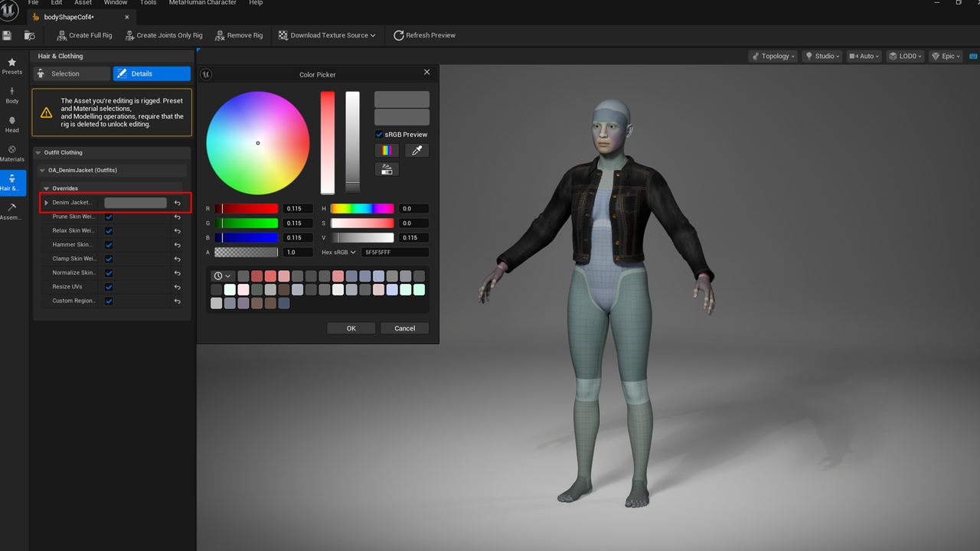Click the Unreal logo in Color Picker title
Viewport: 980px width, 551px height.
[x=206, y=74]
